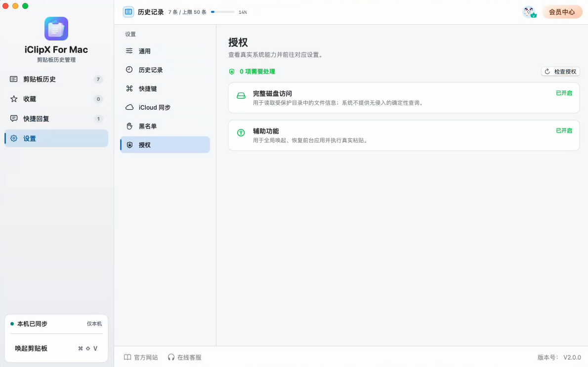Click 已开启 status for 辅助功能
The height and width of the screenshot is (367, 588).
click(x=564, y=130)
